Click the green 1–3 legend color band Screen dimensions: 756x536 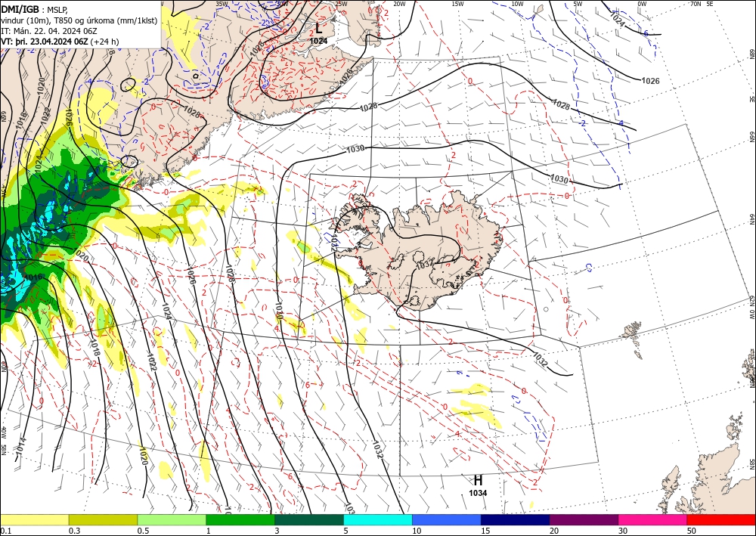click(240, 519)
